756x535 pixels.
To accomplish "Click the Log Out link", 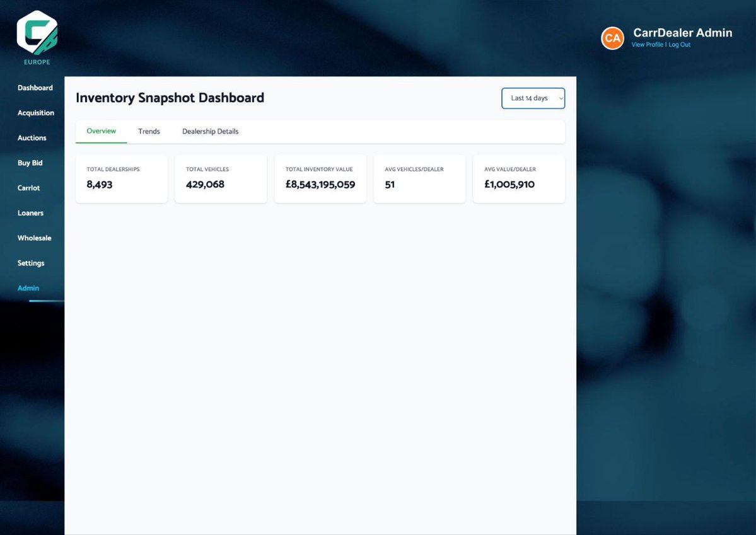I will [679, 44].
